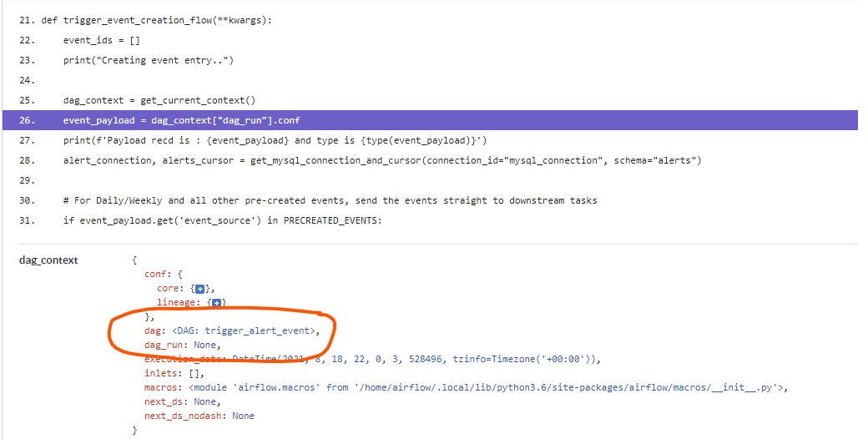Click line 31 PRECREATED_EVENTS condition
The image size is (868, 444).
[x=223, y=220]
